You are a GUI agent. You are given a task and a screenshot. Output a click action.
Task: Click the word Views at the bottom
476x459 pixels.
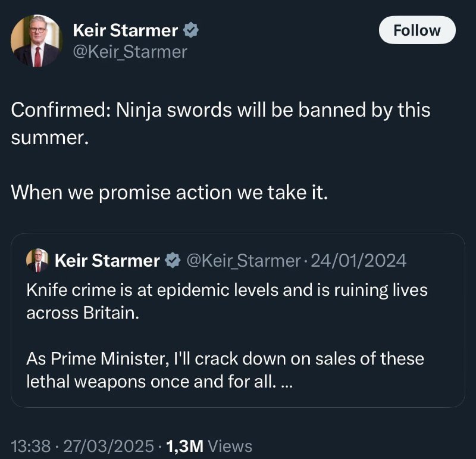coord(230,446)
